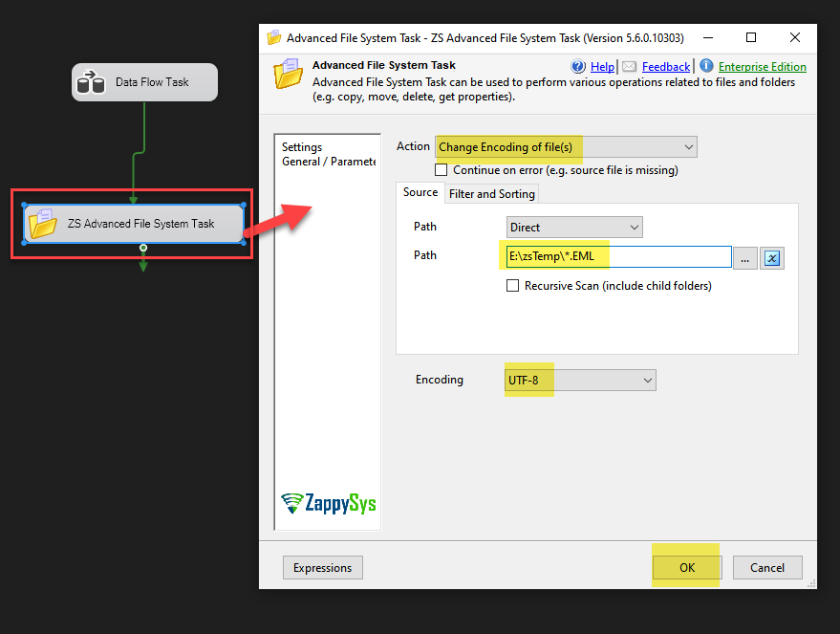Click the browse (...) button next to Path
The width and height of the screenshot is (840, 634).
point(744,258)
